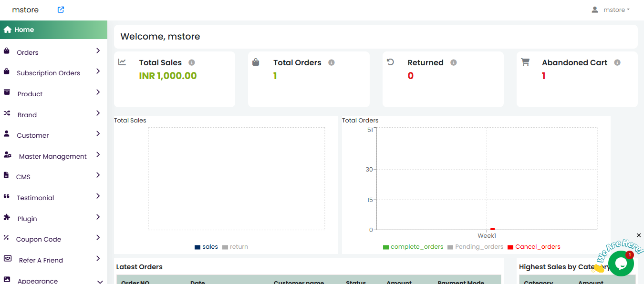
Task: Open the live chat bubble icon
Action: 621,264
